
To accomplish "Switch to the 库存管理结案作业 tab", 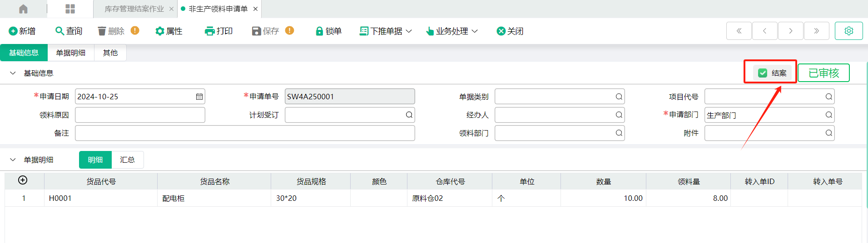I will point(134,9).
